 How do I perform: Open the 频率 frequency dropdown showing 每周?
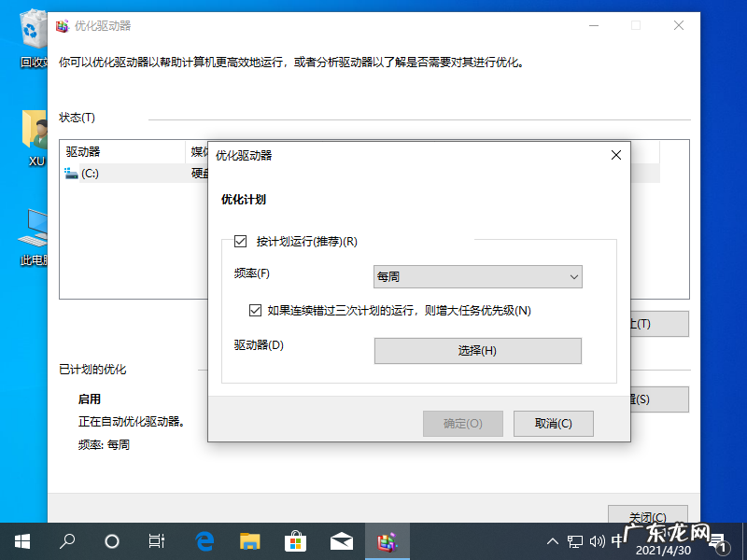point(477,276)
